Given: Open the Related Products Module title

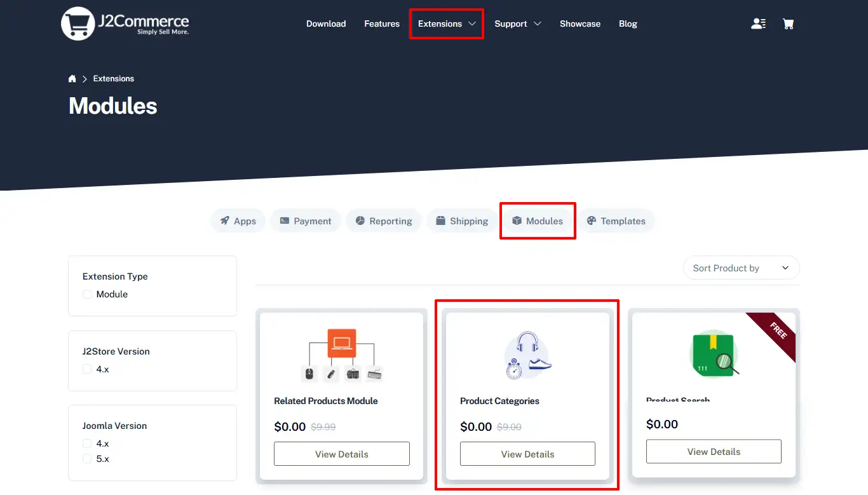Looking at the screenshot, I should pos(326,401).
